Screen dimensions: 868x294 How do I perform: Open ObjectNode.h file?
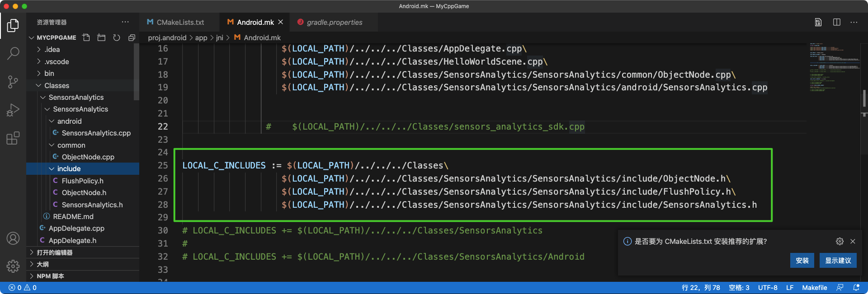click(x=83, y=192)
